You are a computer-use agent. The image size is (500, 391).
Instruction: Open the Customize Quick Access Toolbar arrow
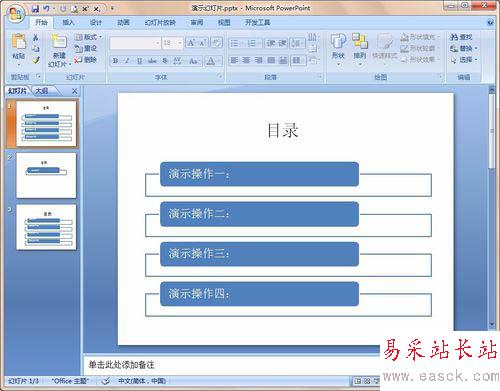tap(112, 8)
